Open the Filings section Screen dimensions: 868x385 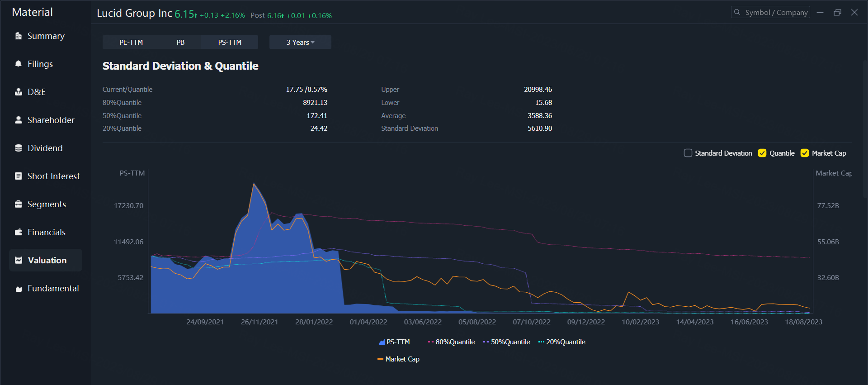[x=46, y=64]
